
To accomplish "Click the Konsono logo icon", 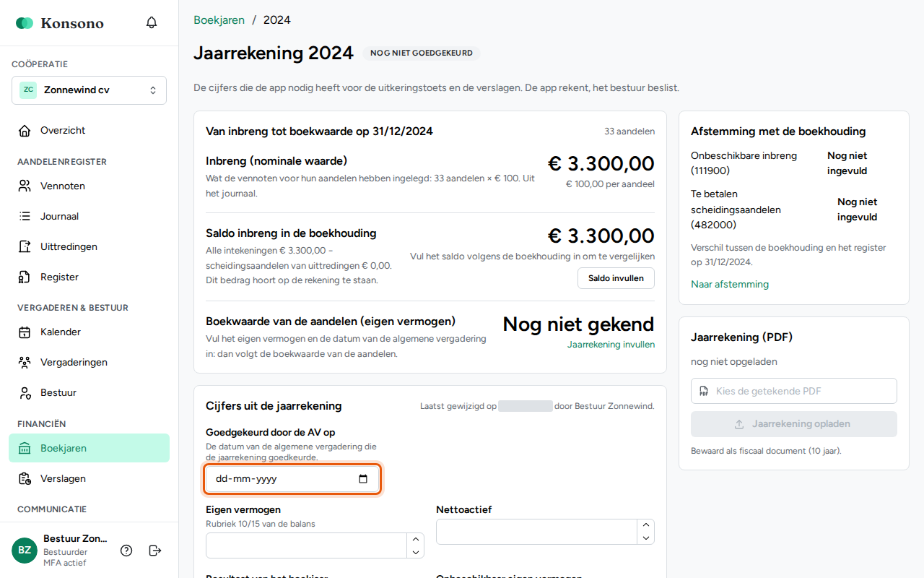I will (25, 23).
